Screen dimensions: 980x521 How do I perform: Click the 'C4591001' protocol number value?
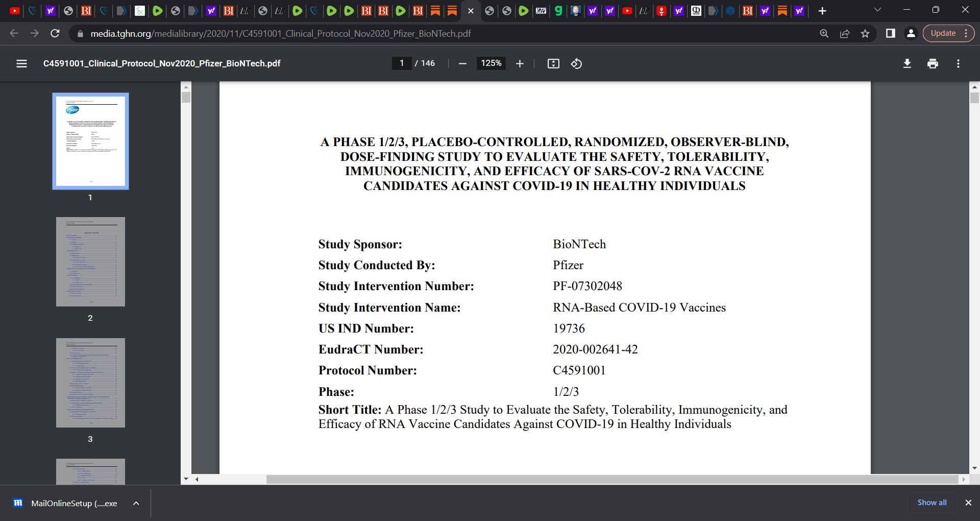click(579, 370)
